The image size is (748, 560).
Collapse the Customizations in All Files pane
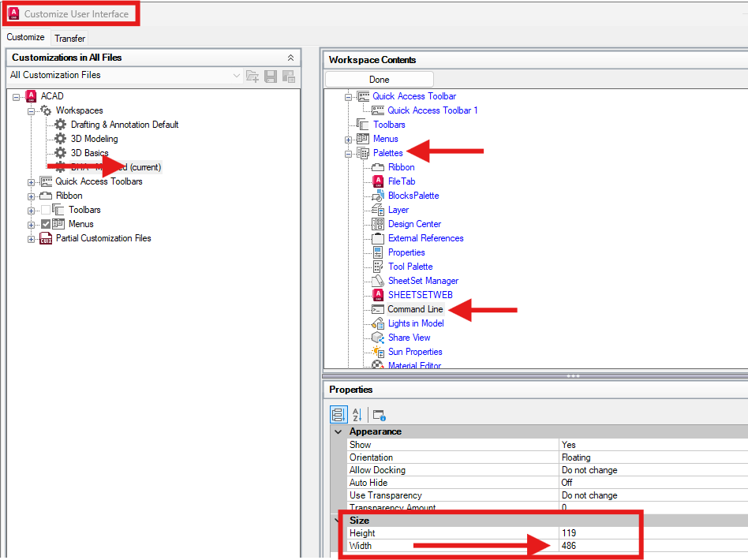click(290, 58)
